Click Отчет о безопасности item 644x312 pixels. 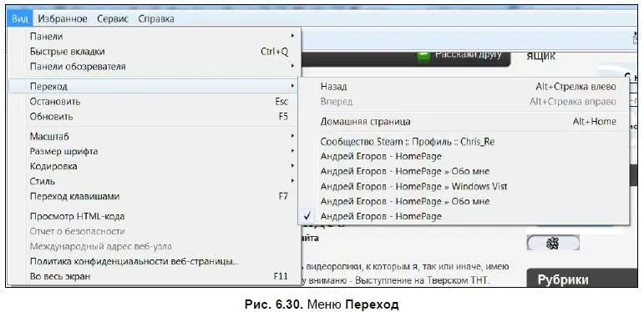(x=155, y=232)
